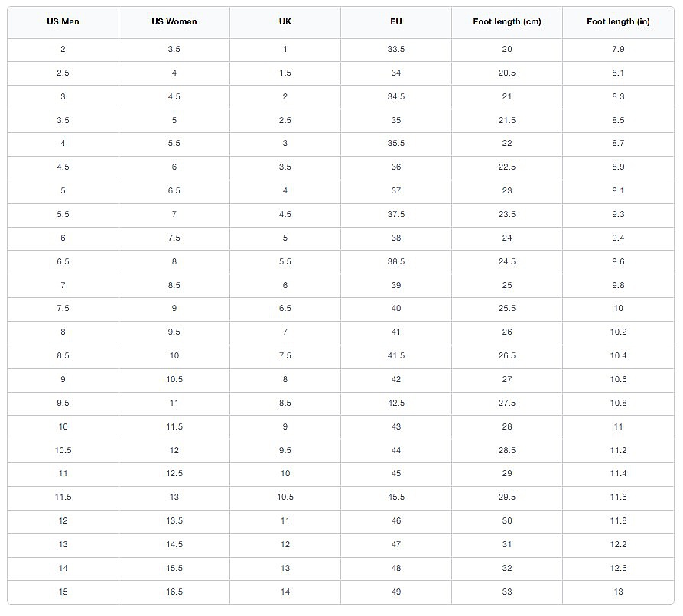Click US Men size 15 cell

tap(63, 592)
